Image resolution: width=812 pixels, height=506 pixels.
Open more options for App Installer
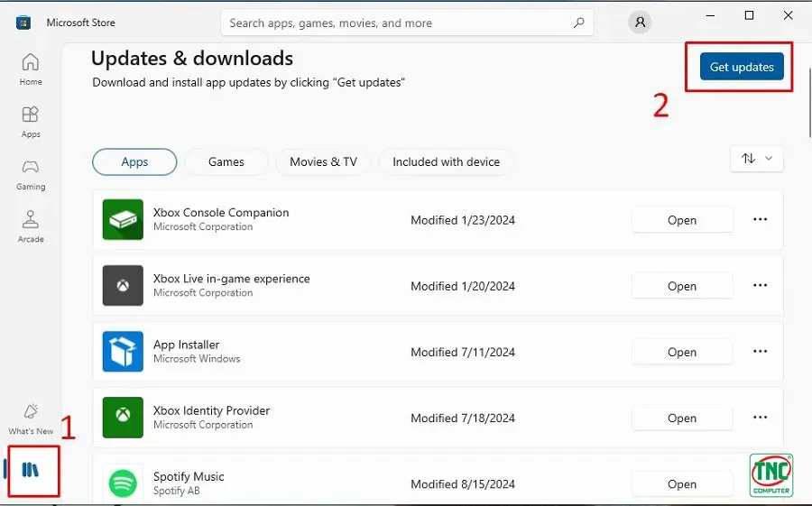[760, 351]
